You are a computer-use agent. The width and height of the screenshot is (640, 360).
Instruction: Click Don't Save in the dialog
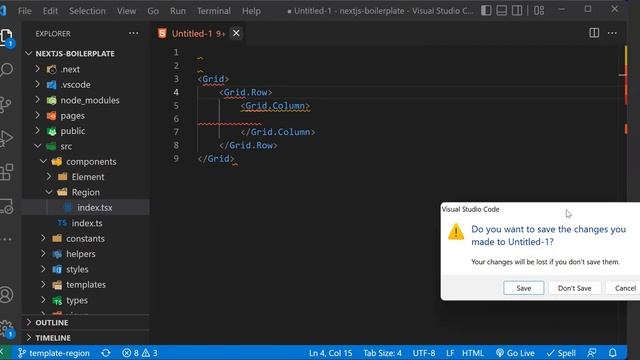click(574, 288)
